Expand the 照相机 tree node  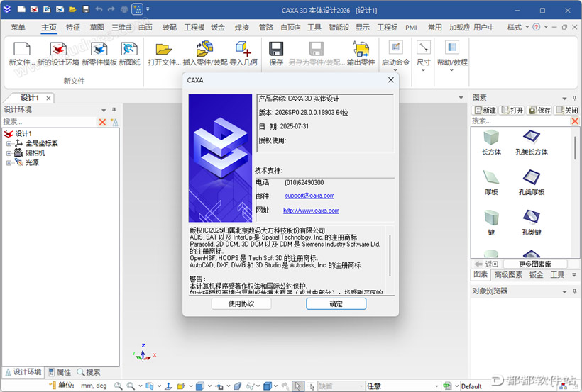pos(9,153)
